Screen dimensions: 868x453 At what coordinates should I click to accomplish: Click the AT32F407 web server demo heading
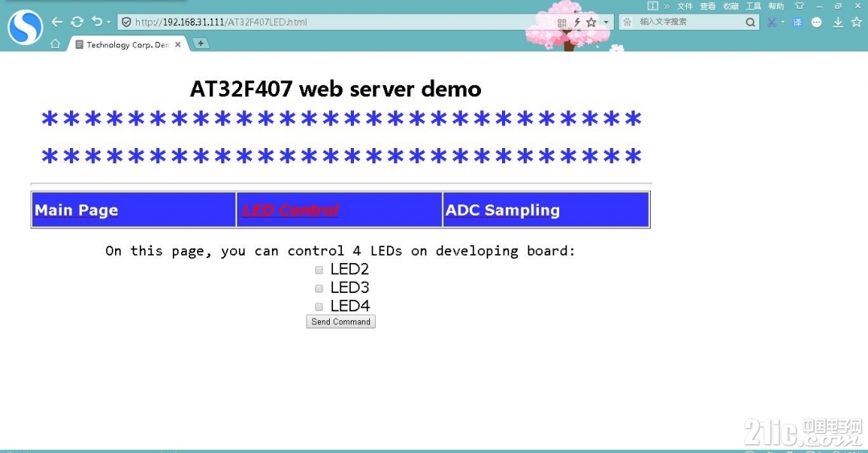pyautogui.click(x=335, y=89)
